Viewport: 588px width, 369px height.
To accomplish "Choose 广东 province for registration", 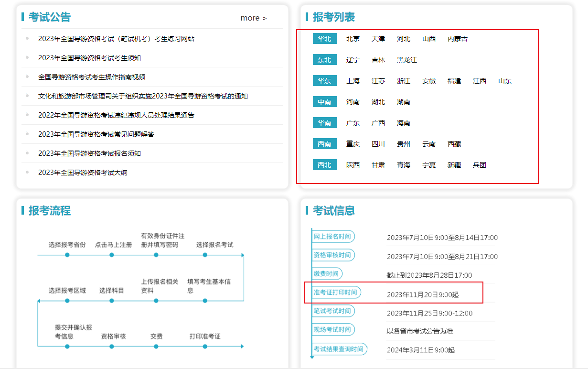I will pos(353,123).
